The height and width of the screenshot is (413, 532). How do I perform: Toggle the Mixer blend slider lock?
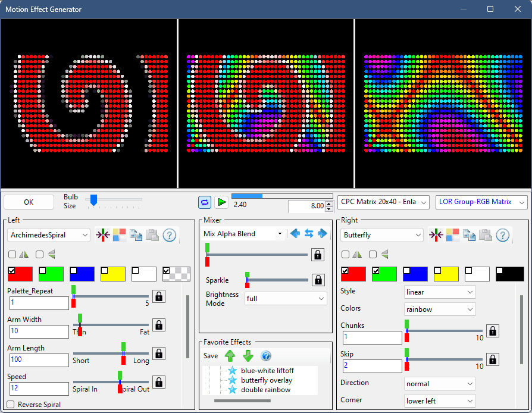(318, 255)
